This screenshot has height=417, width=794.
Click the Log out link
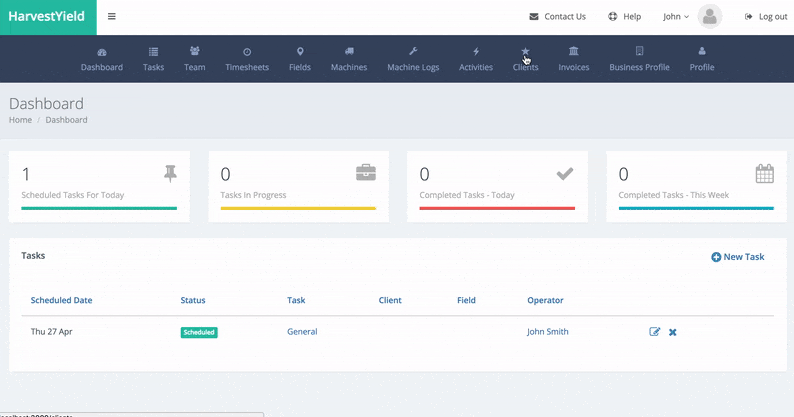click(766, 17)
